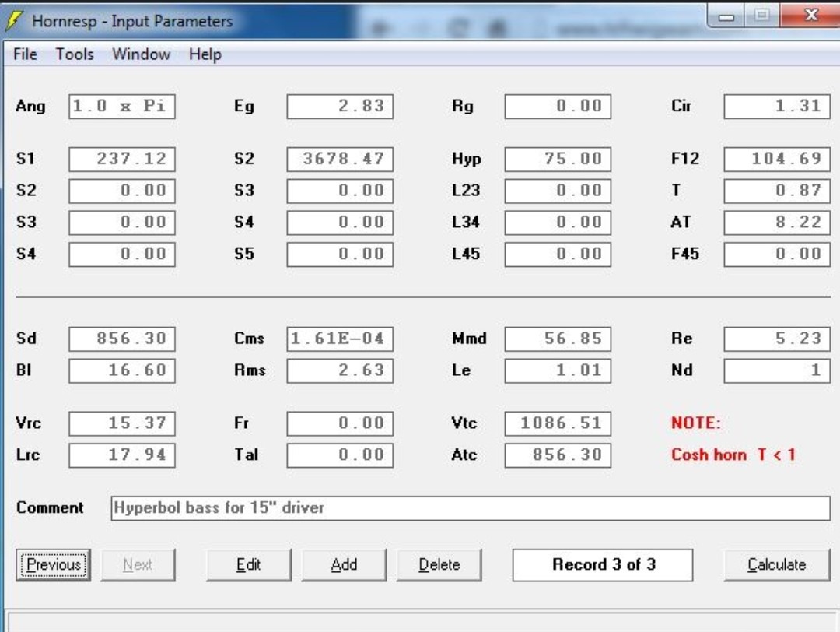This screenshot has width=840, height=632.
Task: Click the Rms field showing 2.63
Action: click(x=340, y=370)
